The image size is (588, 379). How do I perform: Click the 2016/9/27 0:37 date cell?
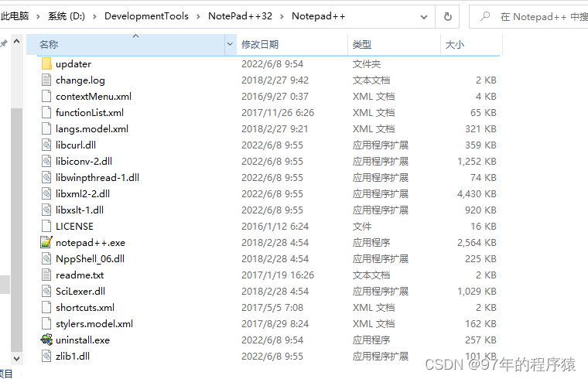pos(275,97)
